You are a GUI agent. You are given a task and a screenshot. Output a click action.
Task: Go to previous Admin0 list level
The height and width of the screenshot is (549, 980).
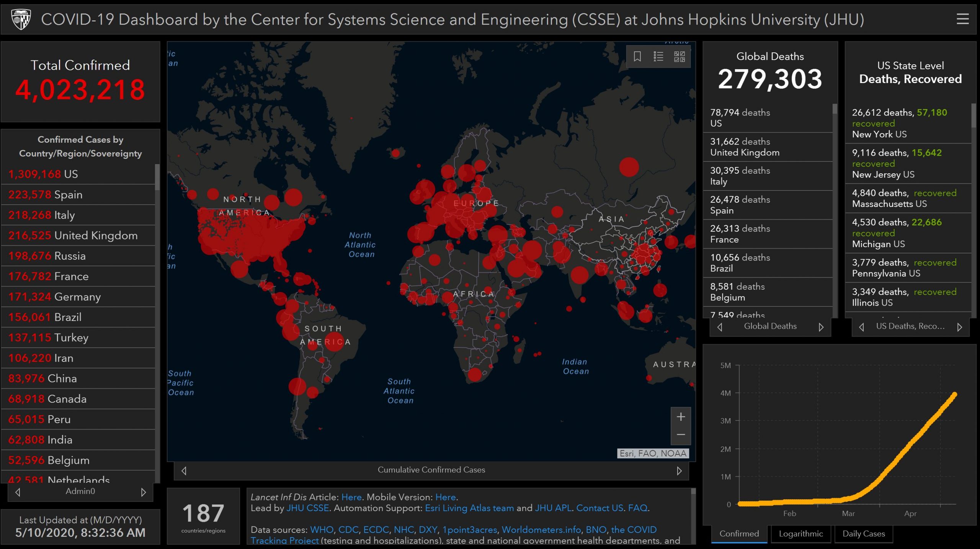click(18, 492)
